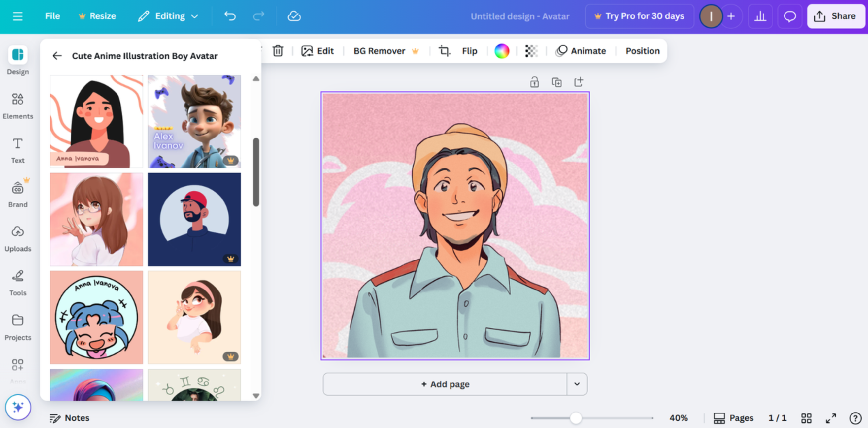Image resolution: width=868 pixels, height=428 pixels.
Task: Open the Elements side panel
Action: [18, 106]
